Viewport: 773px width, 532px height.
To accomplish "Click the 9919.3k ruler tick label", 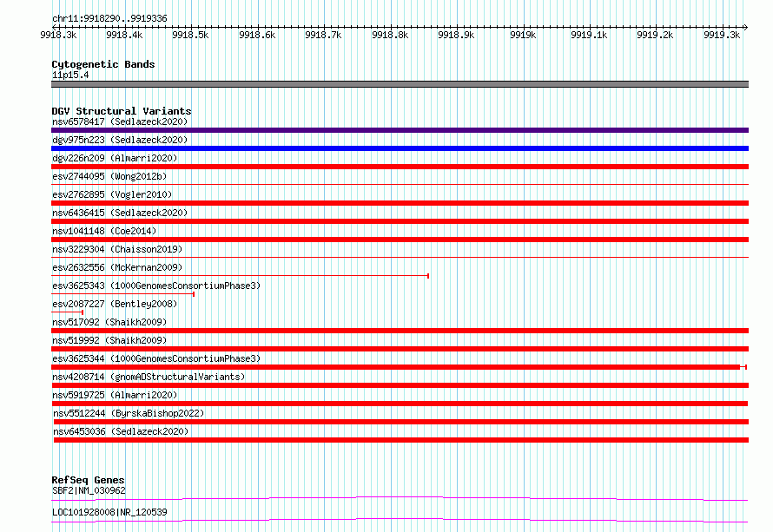I will pyautogui.click(x=722, y=35).
